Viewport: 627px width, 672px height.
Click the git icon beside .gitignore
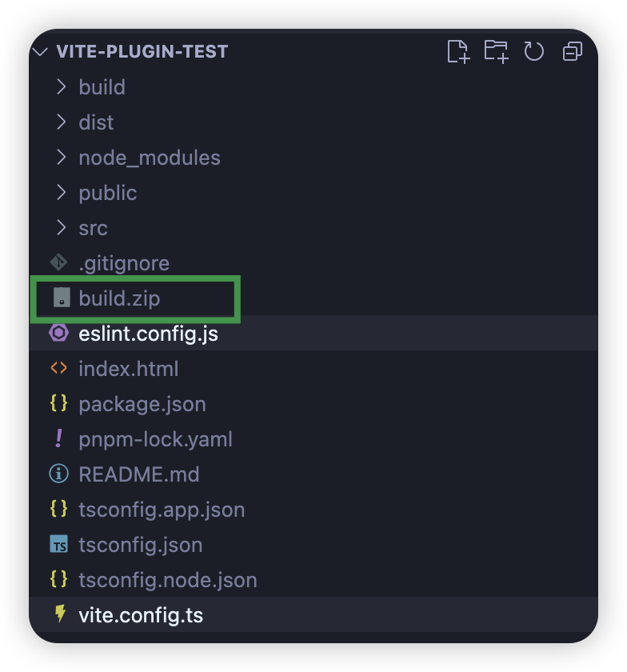click(58, 262)
